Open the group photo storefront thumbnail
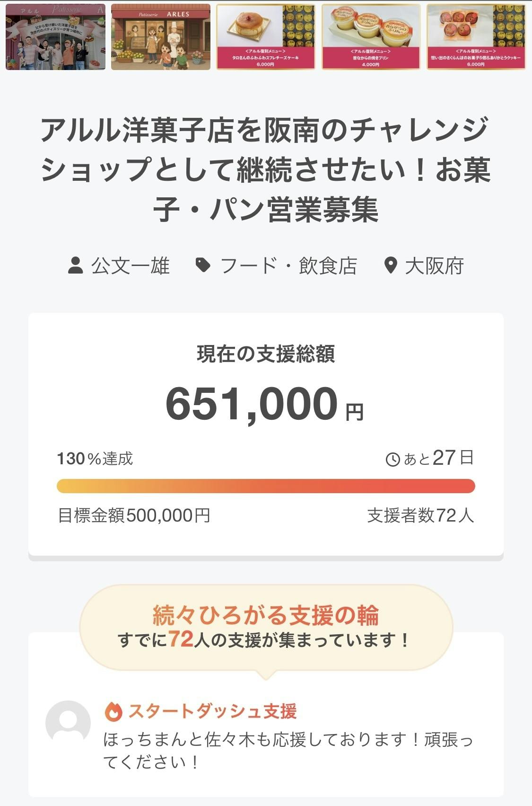Viewport: 532px width, 806px height. coord(56,37)
